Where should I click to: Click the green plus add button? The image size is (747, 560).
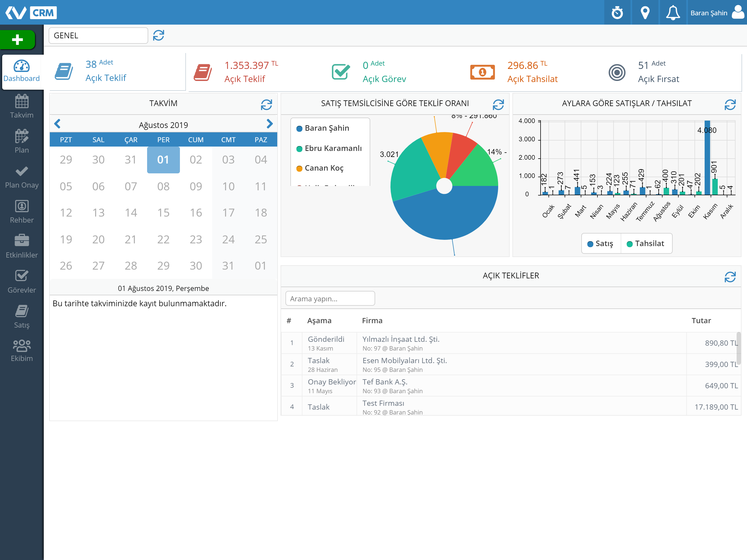coord(17,40)
